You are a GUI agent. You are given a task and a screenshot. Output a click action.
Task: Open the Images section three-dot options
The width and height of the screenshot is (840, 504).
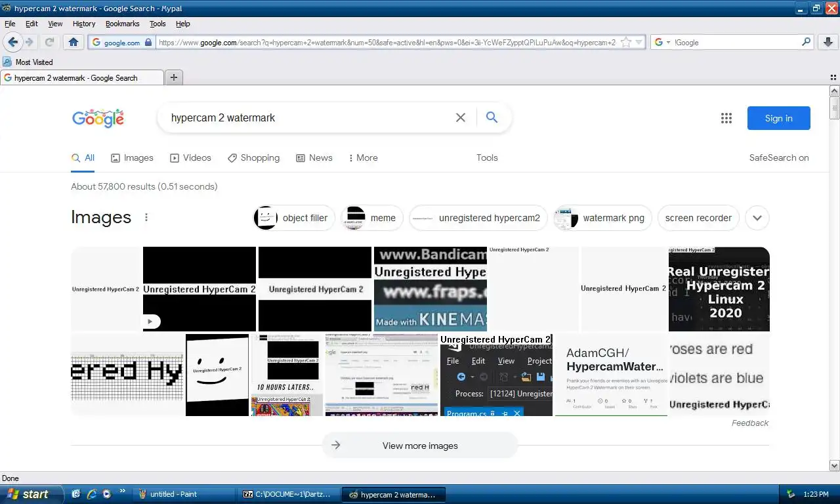(x=146, y=217)
